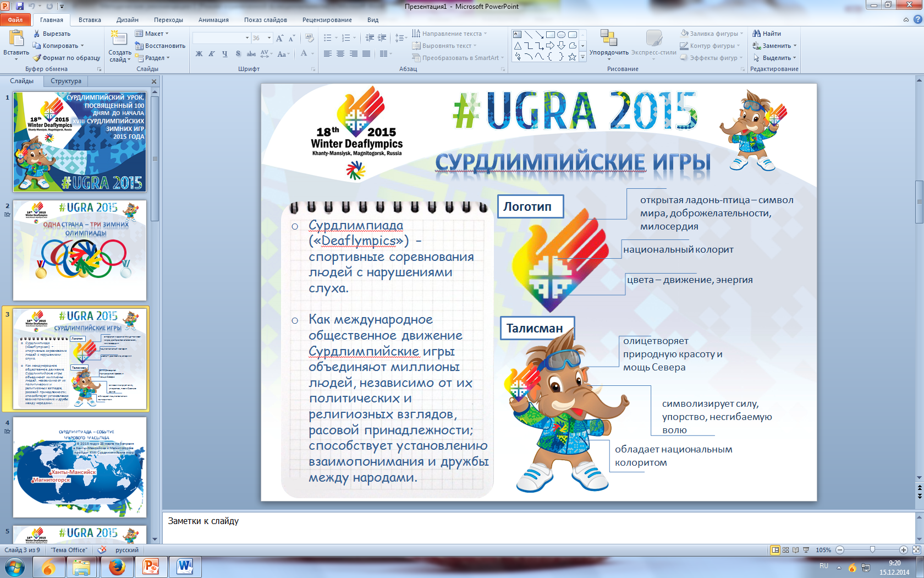Expand the shapes gallery more arrow

[x=582, y=57]
